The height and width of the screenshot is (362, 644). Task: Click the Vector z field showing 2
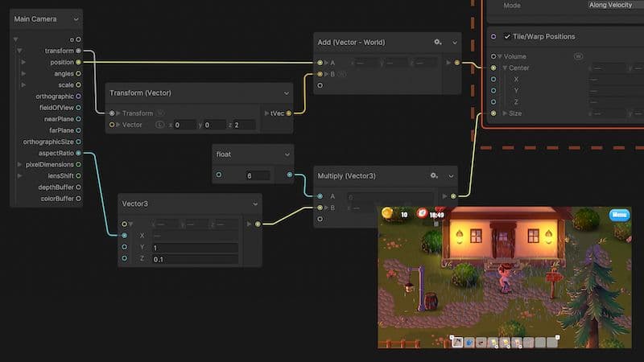(x=244, y=125)
